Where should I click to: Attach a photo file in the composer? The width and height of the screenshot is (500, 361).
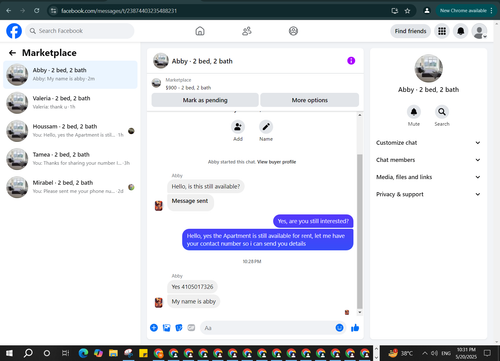click(x=166, y=328)
